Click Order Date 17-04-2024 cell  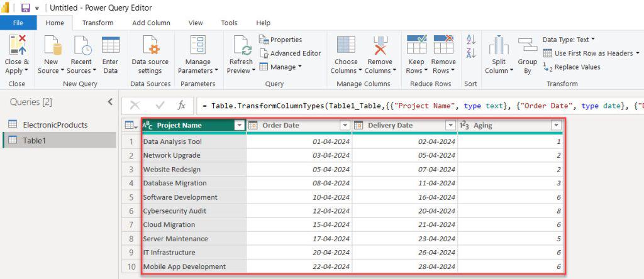click(x=299, y=238)
